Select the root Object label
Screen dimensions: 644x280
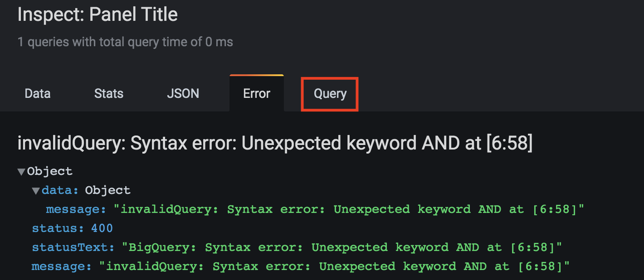click(x=50, y=171)
